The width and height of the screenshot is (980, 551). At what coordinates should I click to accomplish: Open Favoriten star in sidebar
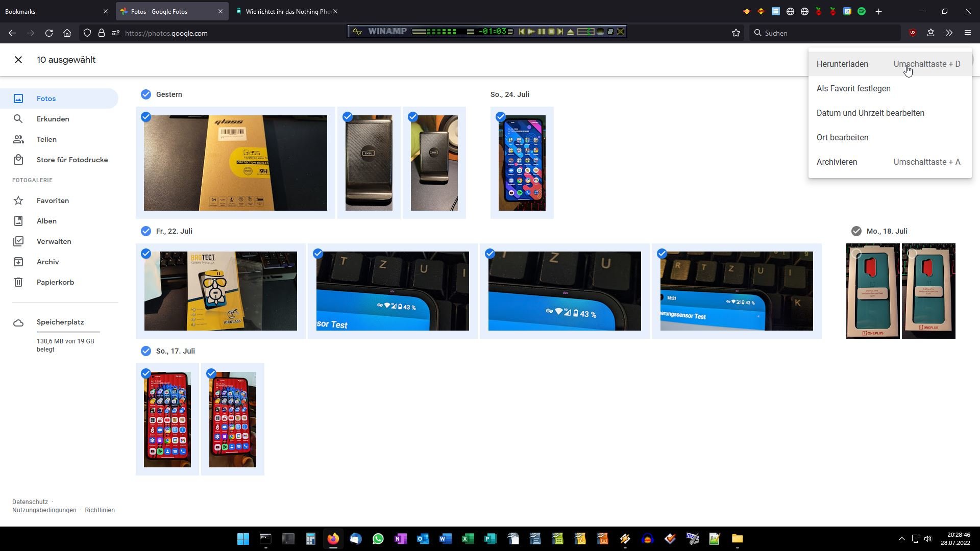(18, 201)
